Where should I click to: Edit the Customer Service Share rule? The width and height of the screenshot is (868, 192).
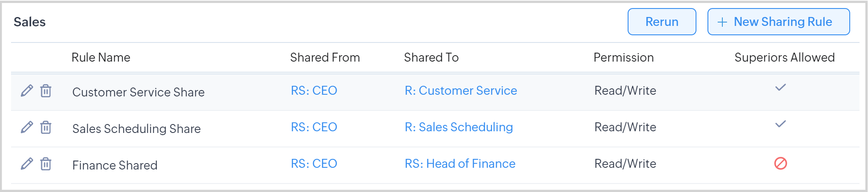[27, 90]
